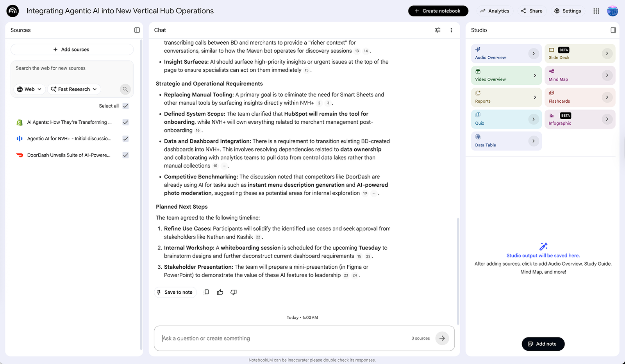Viewport: 625px width, 364px height.
Task: Copy response with the copy icon
Action: (x=206, y=292)
